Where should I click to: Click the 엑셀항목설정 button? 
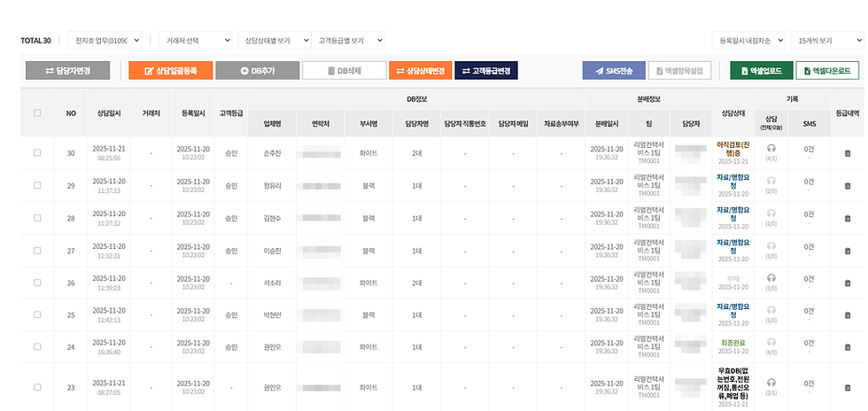680,70
